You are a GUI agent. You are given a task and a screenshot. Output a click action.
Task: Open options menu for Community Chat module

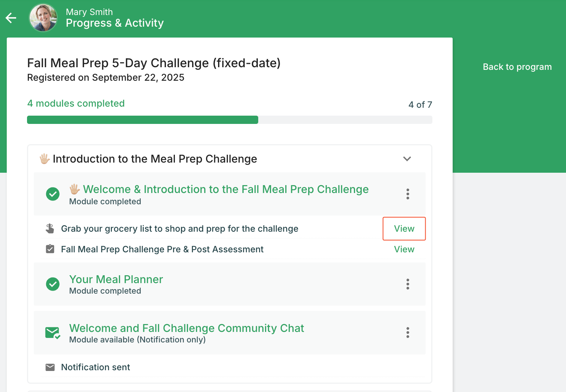pos(408,332)
